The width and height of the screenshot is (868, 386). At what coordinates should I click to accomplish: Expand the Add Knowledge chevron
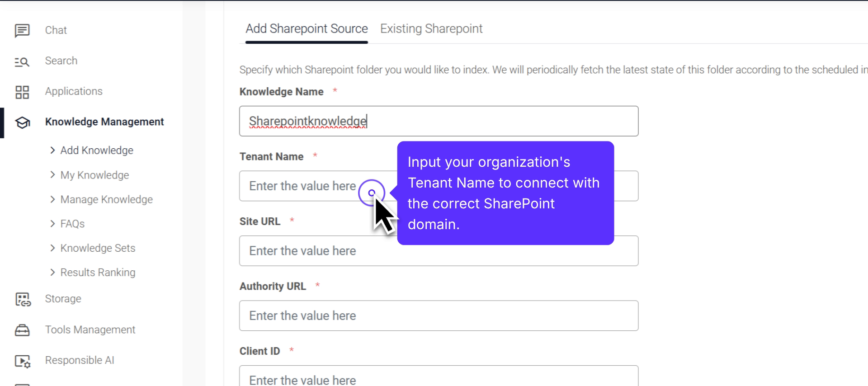[52, 150]
